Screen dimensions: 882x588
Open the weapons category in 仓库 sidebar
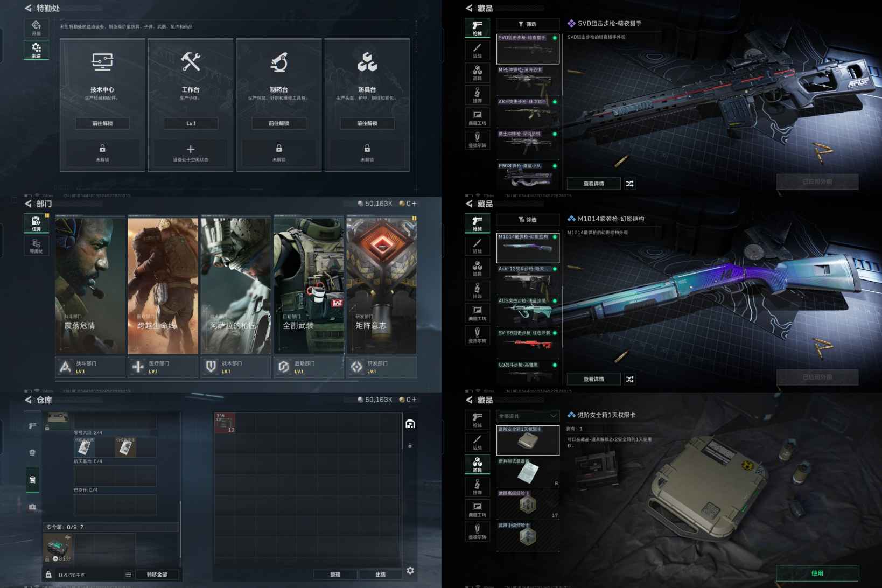[x=32, y=426]
